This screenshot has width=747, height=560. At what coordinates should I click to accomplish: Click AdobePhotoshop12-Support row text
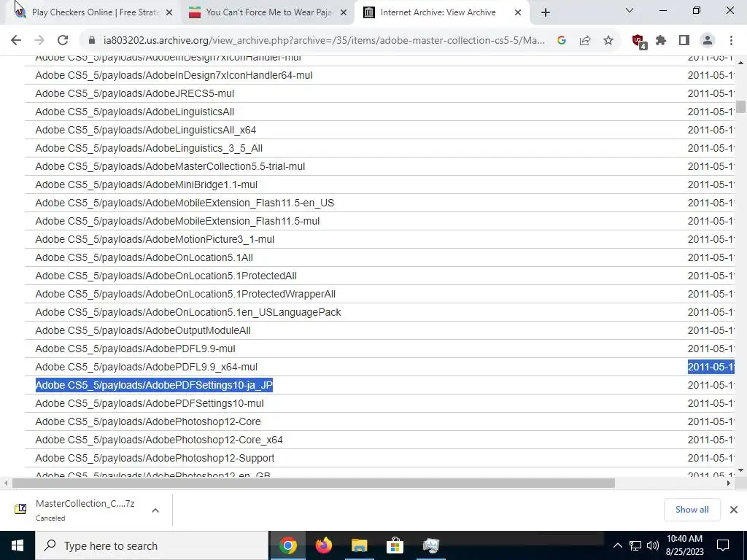(155, 458)
